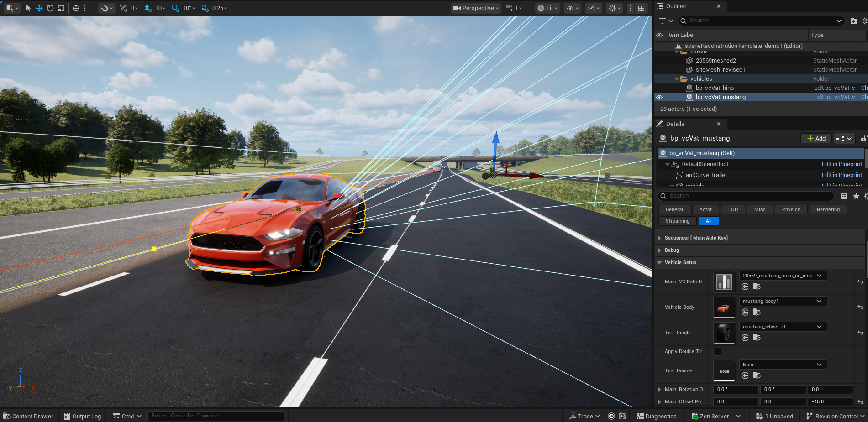Open rotation snap 10° dropdown
Screen dimensions: 868x422
tap(189, 8)
